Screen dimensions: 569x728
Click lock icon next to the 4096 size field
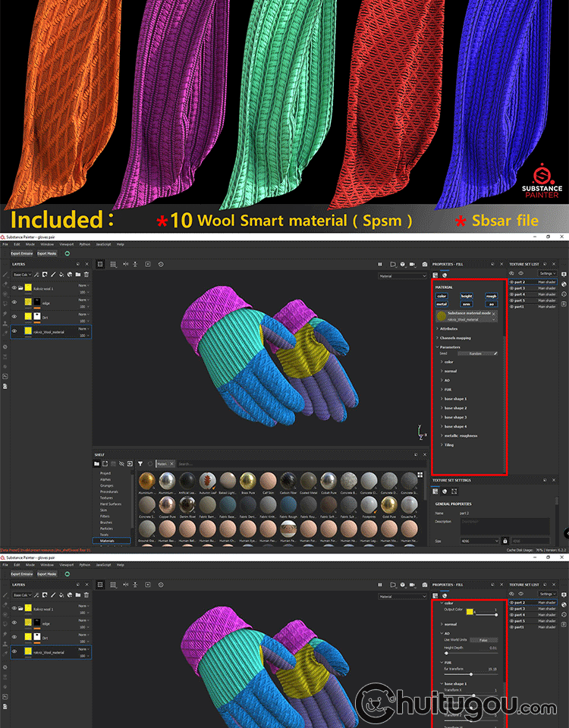pyautogui.click(x=505, y=541)
